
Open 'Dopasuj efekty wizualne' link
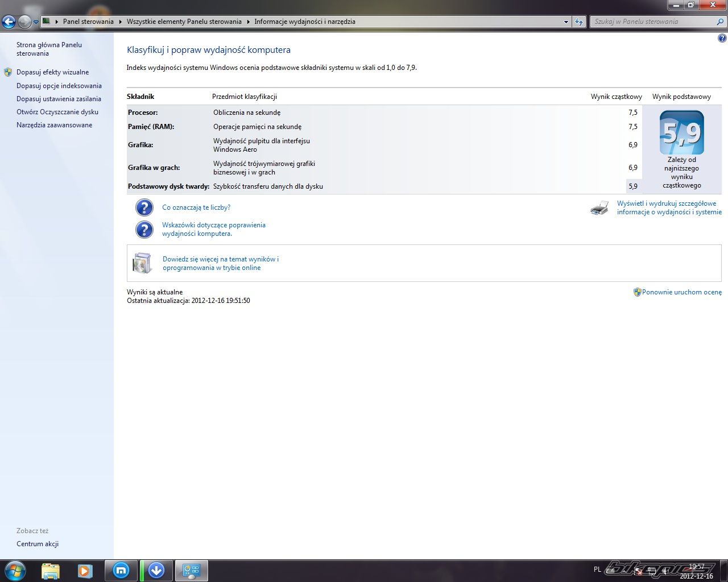point(52,72)
